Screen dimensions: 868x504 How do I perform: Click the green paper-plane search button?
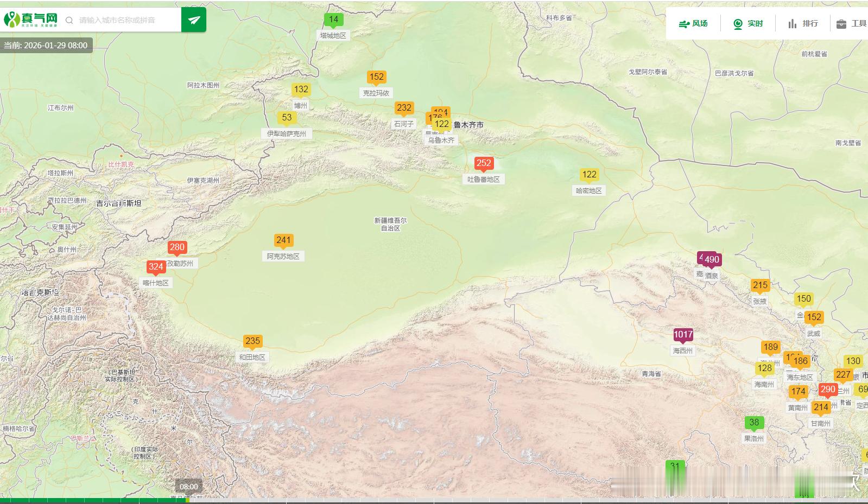[x=194, y=20]
